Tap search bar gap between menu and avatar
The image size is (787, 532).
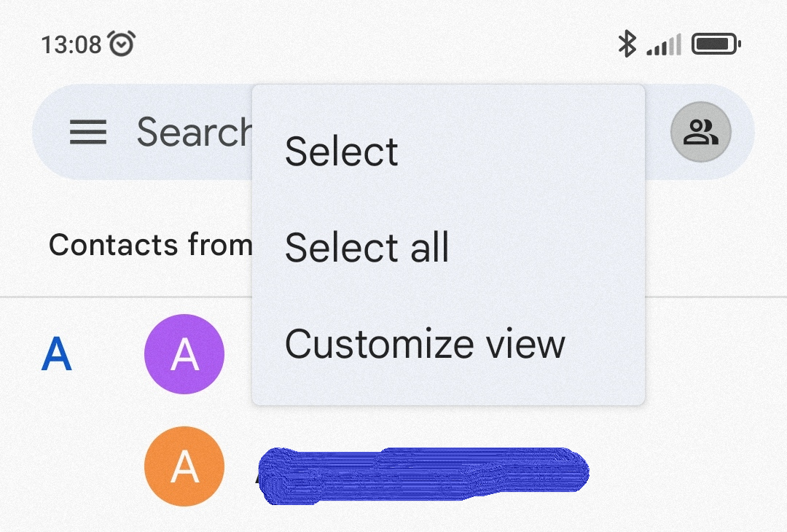pyautogui.click(x=657, y=133)
